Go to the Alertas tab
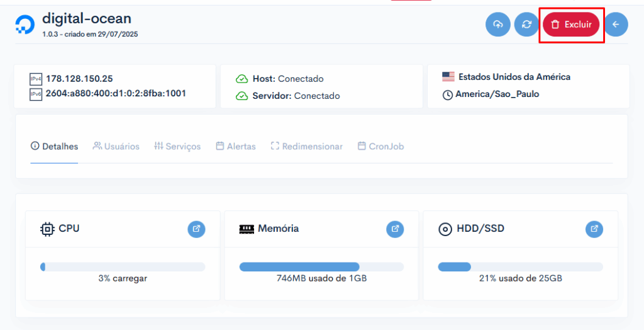 [236, 146]
